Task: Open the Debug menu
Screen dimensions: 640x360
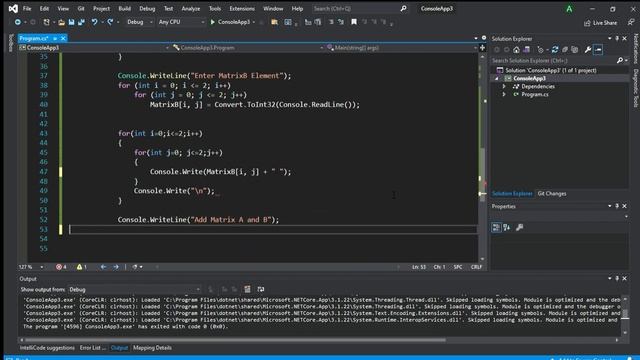Action: [x=147, y=8]
